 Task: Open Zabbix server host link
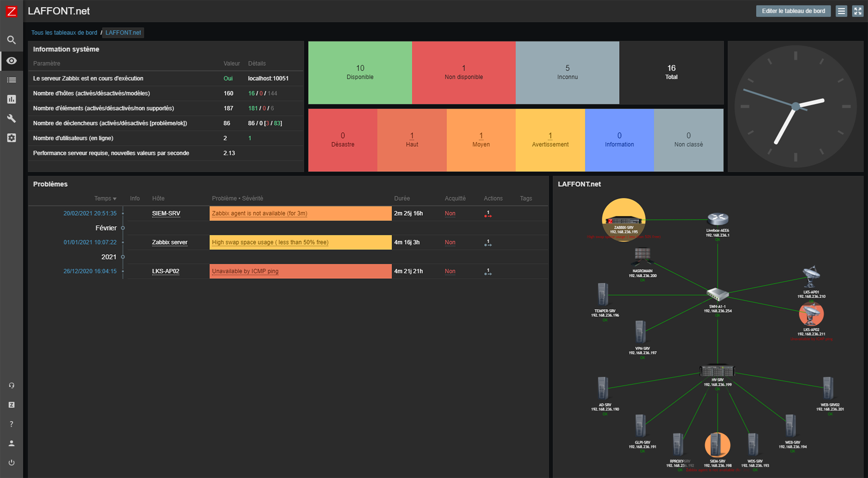point(170,242)
